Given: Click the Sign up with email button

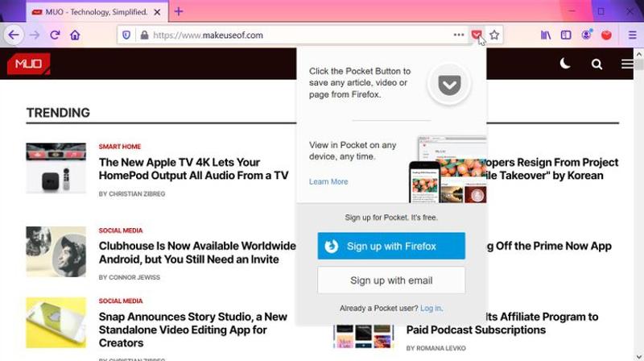Looking at the screenshot, I should 391,280.
